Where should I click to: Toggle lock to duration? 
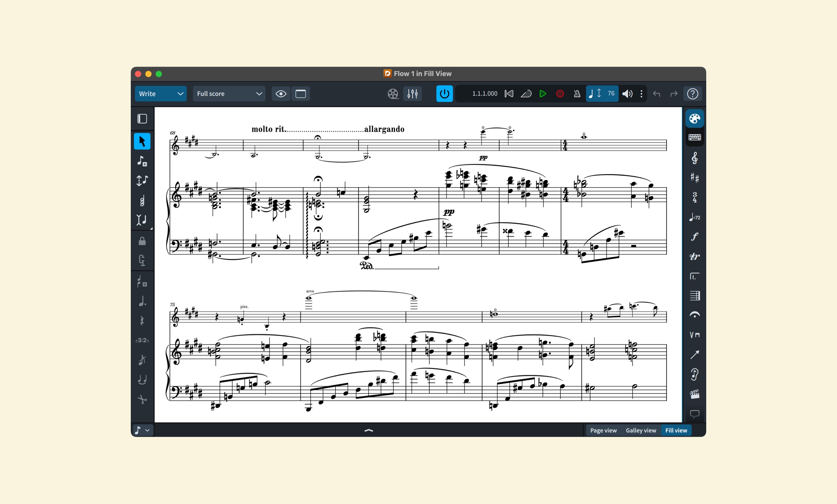pos(142,241)
